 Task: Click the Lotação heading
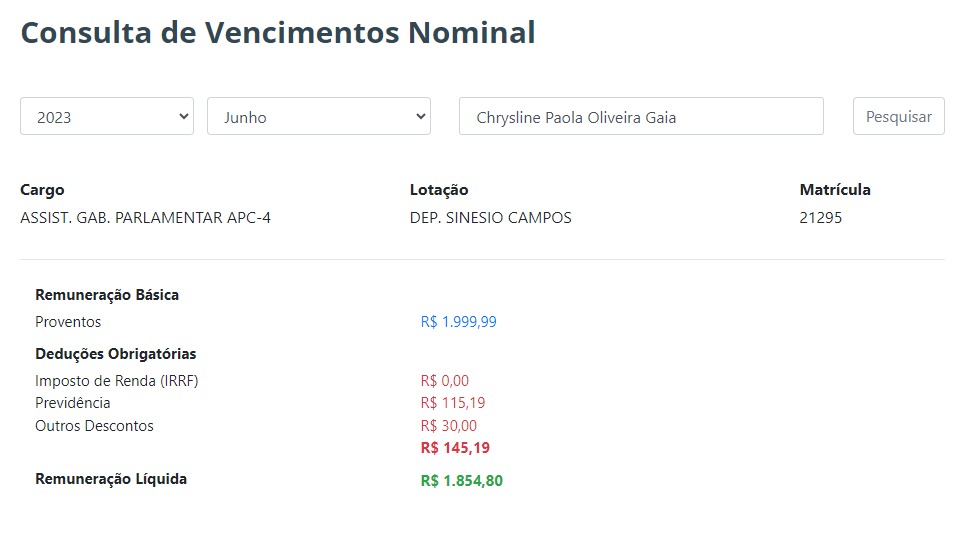(x=438, y=190)
